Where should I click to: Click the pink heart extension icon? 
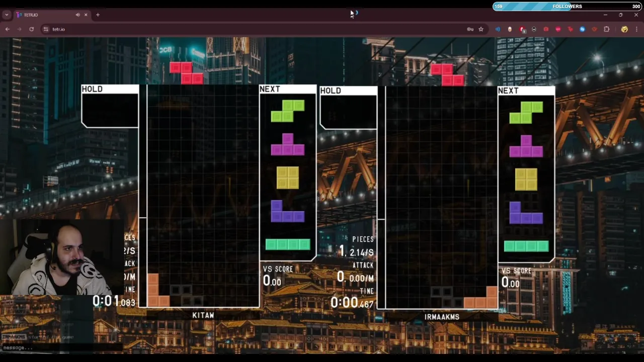pos(558,29)
